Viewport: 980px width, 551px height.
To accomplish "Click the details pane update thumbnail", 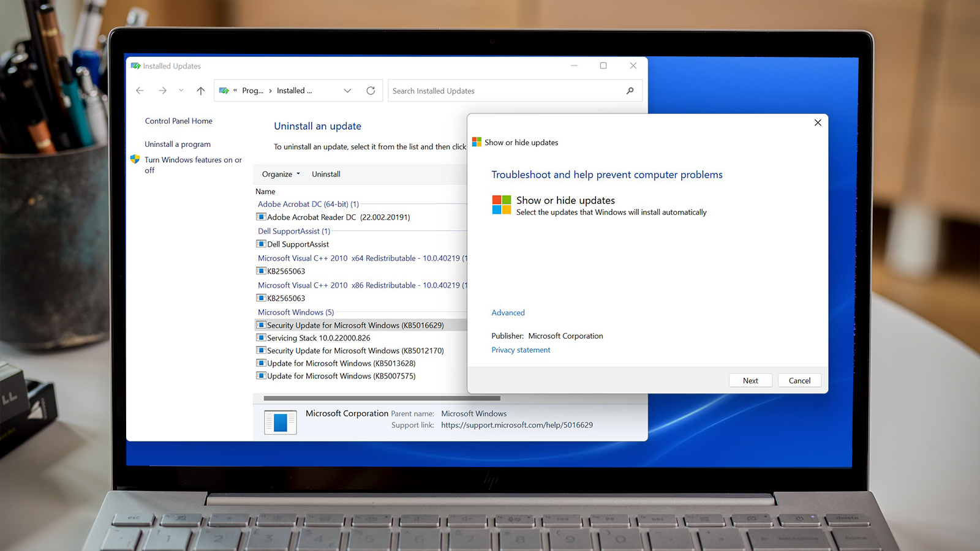I will coord(281,422).
